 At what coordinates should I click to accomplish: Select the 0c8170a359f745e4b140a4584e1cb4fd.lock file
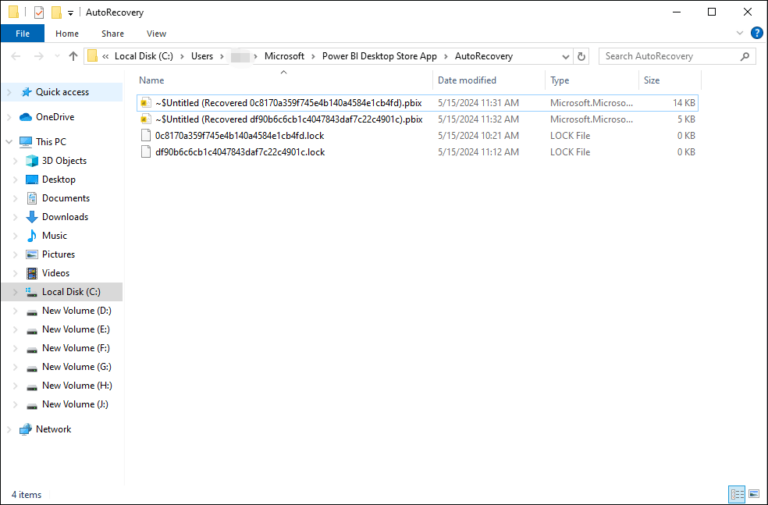(417, 136)
